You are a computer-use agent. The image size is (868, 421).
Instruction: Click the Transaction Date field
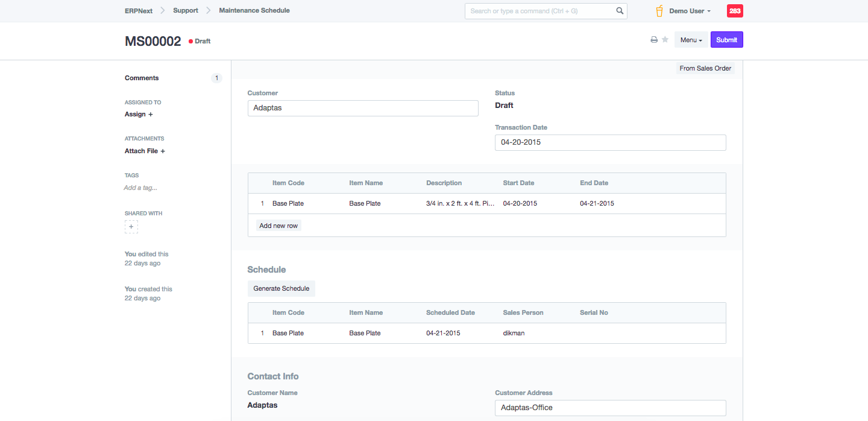[610, 143]
